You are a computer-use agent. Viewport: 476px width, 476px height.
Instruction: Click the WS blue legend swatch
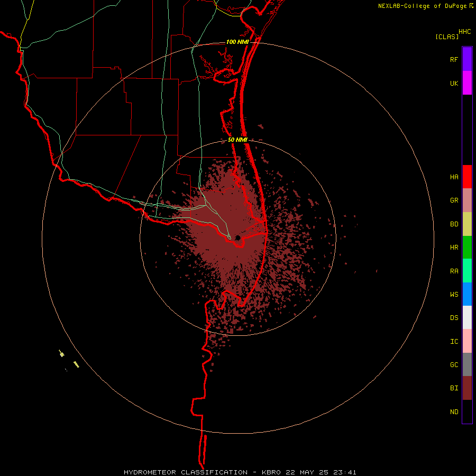pyautogui.click(x=467, y=294)
